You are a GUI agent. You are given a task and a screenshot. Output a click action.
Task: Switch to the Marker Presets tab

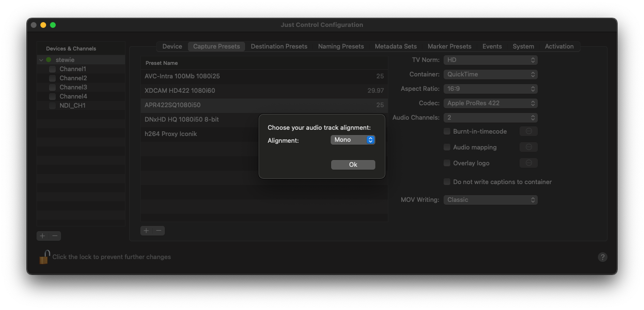click(x=449, y=47)
